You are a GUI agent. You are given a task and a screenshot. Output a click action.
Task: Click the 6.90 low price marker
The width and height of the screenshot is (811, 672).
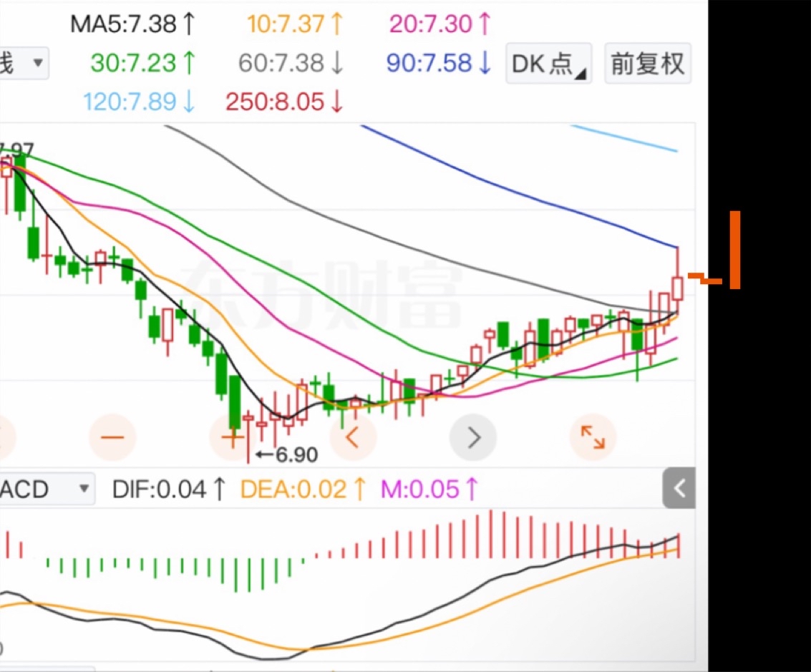click(x=287, y=455)
